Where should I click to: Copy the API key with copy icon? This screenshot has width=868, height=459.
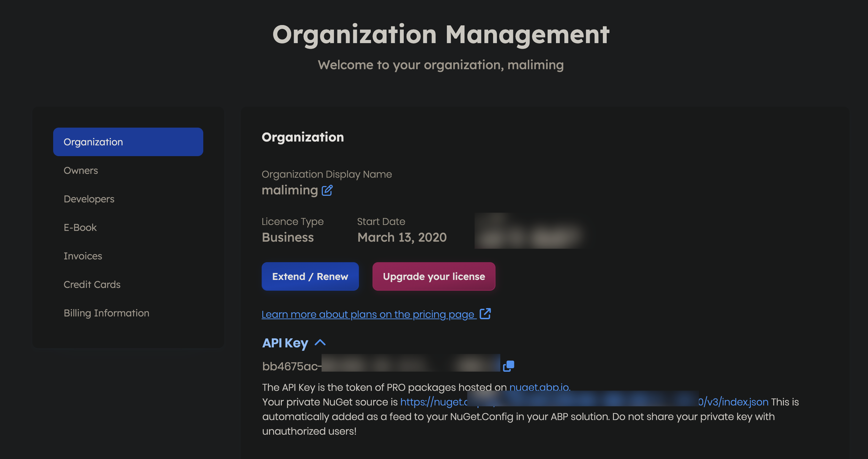508,366
